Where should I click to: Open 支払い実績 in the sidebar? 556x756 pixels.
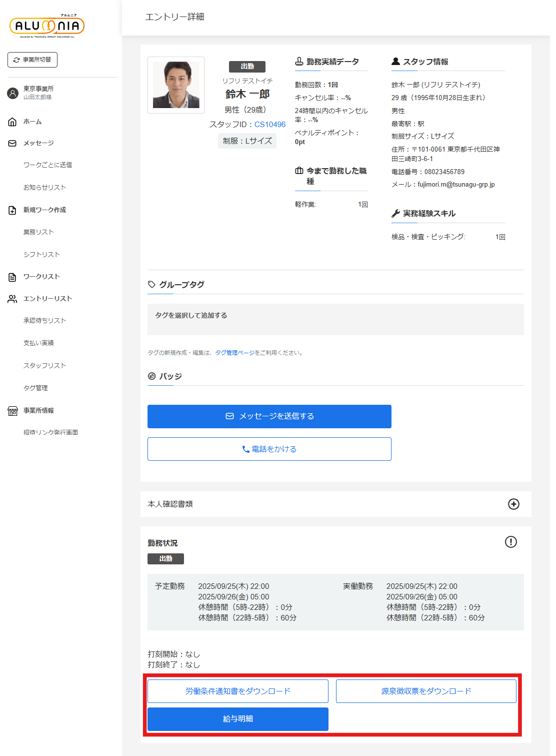(x=38, y=343)
